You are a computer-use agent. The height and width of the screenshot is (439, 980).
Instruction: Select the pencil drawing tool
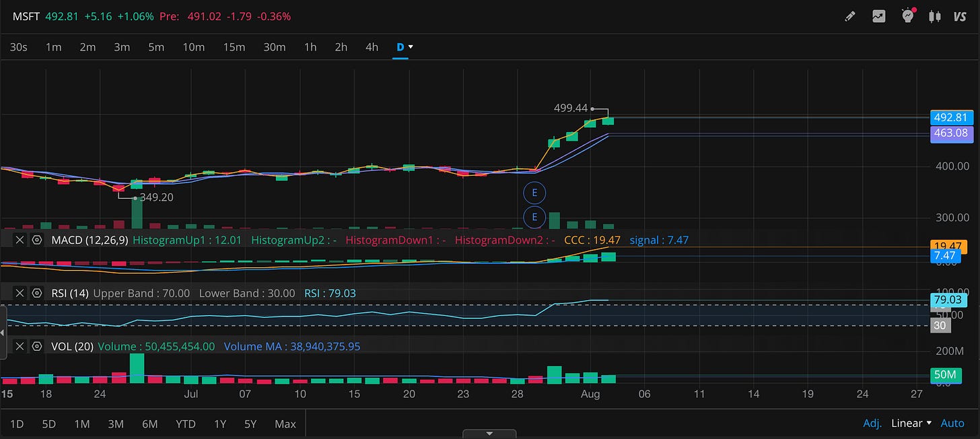pos(850,16)
